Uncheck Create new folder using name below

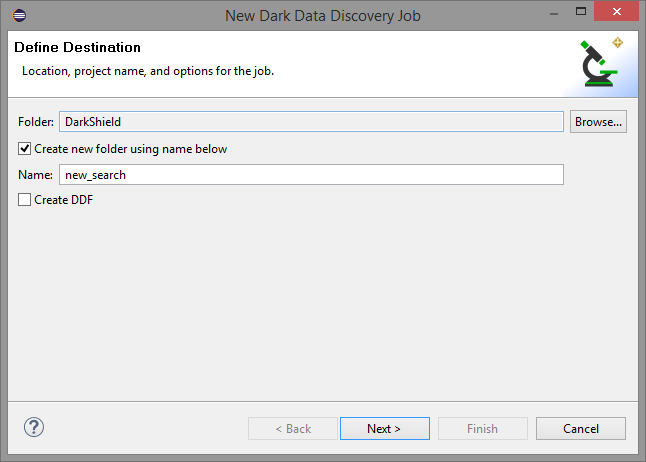tap(24, 148)
